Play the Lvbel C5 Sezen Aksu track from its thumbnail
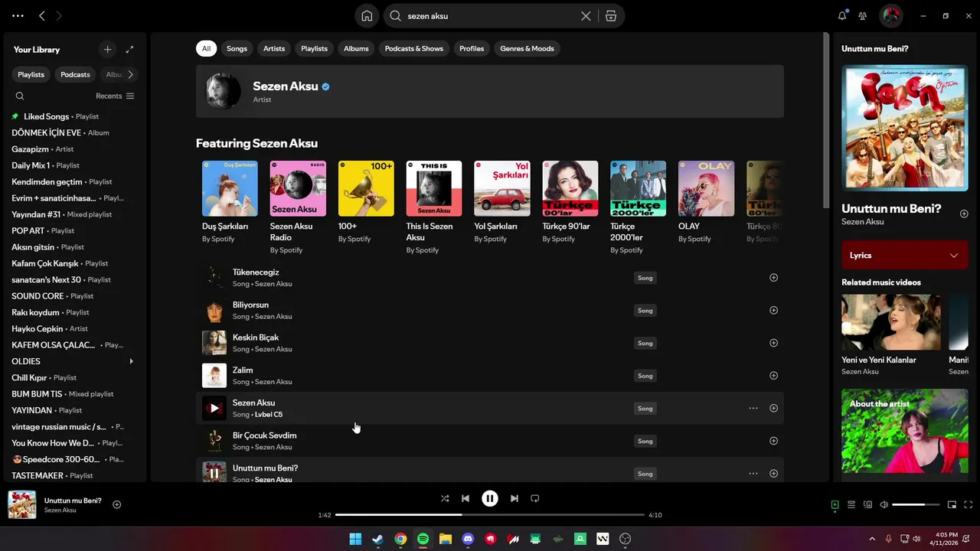 coord(214,408)
